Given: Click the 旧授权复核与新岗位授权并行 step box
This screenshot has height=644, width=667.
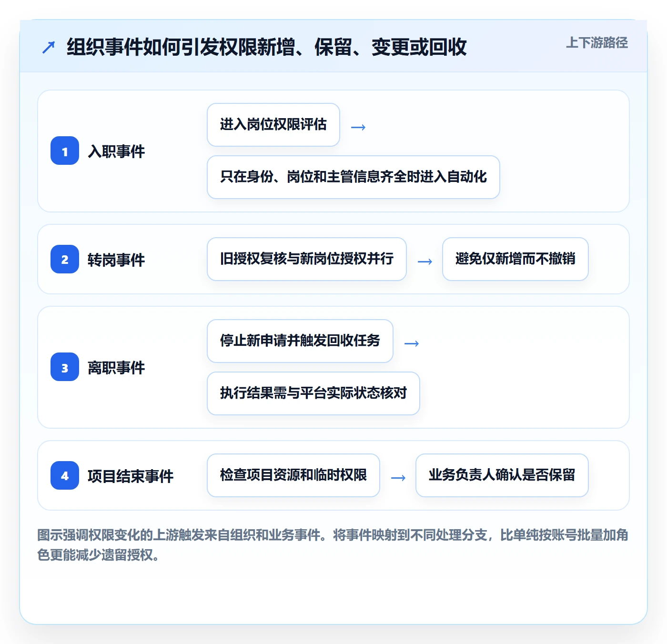Looking at the screenshot, I should pyautogui.click(x=307, y=259).
